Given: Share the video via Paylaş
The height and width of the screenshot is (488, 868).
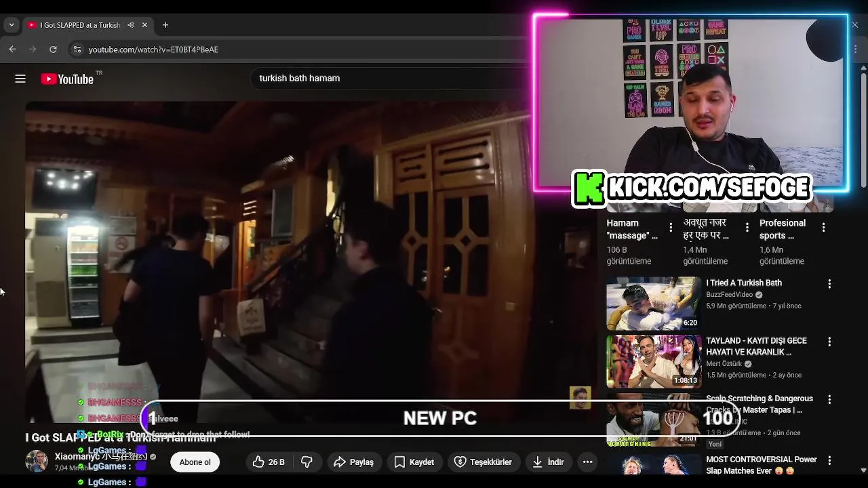Looking at the screenshot, I should click(353, 462).
